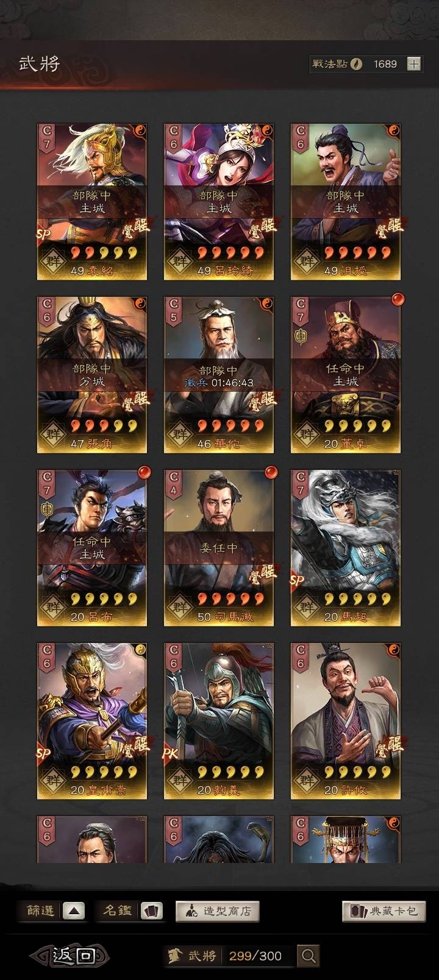Click the red notification dot on 董卓 card
The width and height of the screenshot is (439, 980).
point(398,299)
